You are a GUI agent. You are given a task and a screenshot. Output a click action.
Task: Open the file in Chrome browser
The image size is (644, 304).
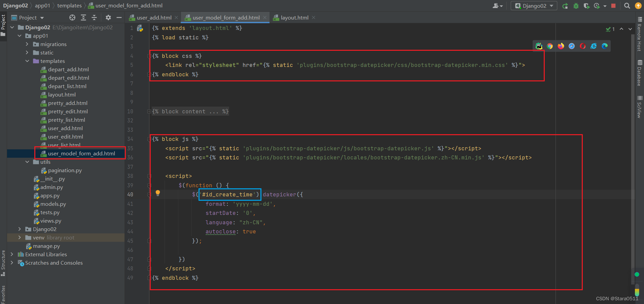point(550,46)
